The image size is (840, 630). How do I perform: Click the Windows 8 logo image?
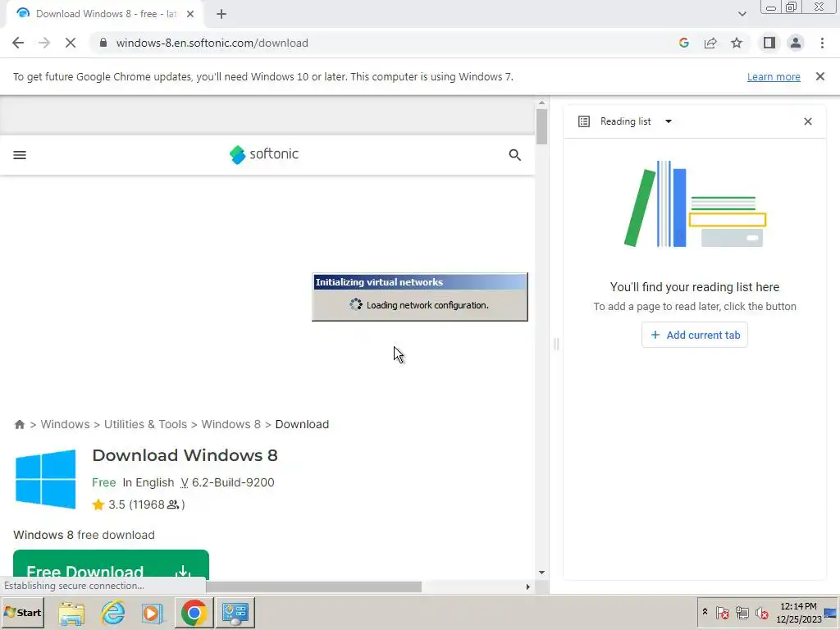[x=46, y=479]
